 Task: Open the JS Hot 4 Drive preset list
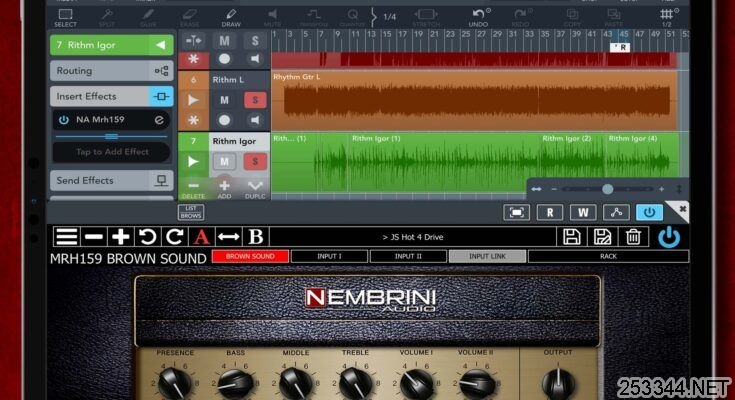tap(412, 237)
